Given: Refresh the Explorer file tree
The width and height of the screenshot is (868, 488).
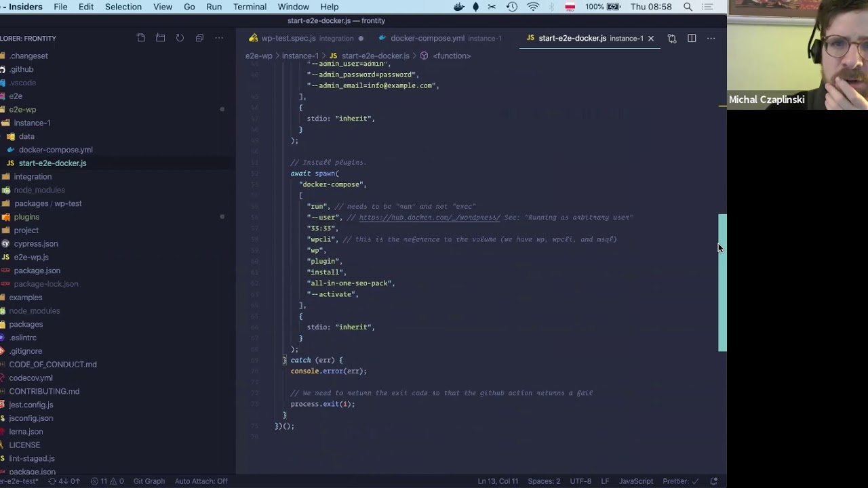Looking at the screenshot, I should [x=180, y=39].
